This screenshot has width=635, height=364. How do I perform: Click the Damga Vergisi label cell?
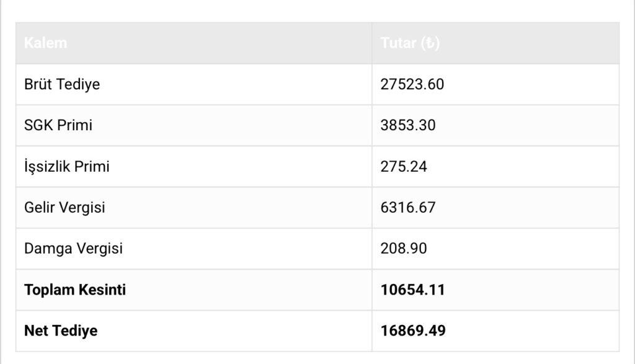point(73,249)
